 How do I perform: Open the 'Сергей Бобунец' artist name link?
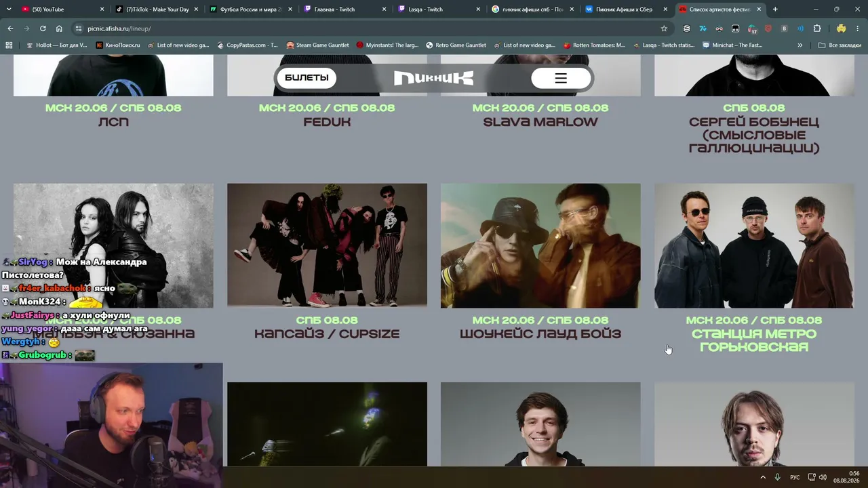(x=754, y=135)
